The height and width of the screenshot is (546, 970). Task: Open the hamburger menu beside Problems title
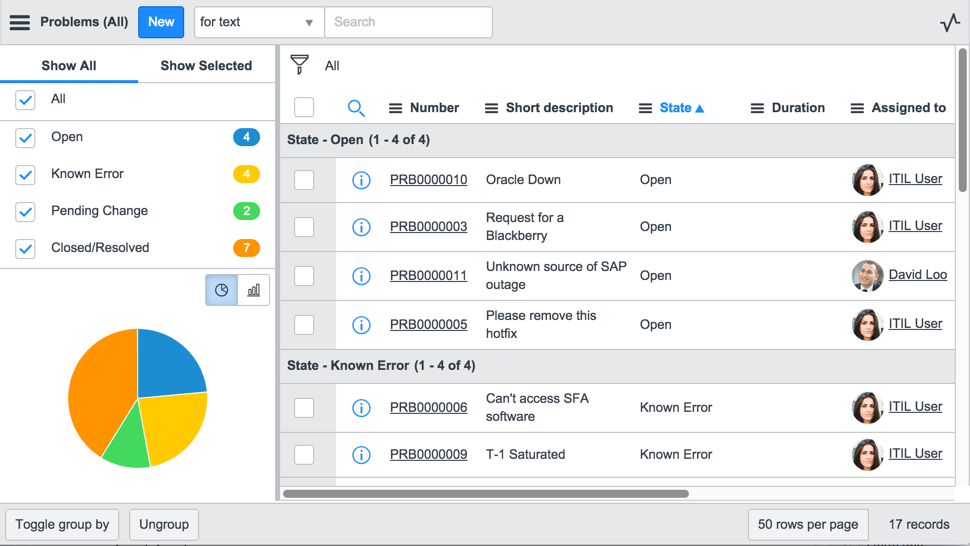click(20, 22)
